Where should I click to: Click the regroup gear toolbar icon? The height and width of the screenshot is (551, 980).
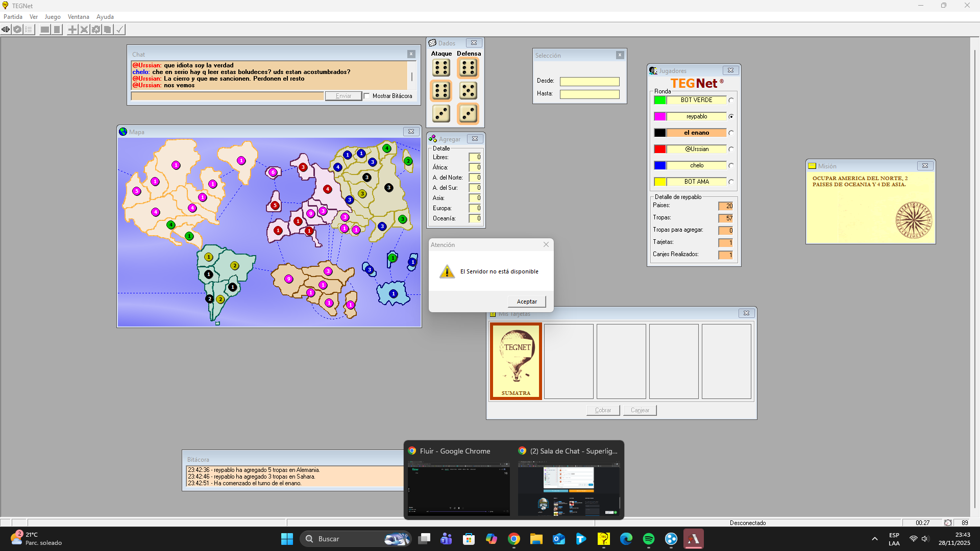96,30
